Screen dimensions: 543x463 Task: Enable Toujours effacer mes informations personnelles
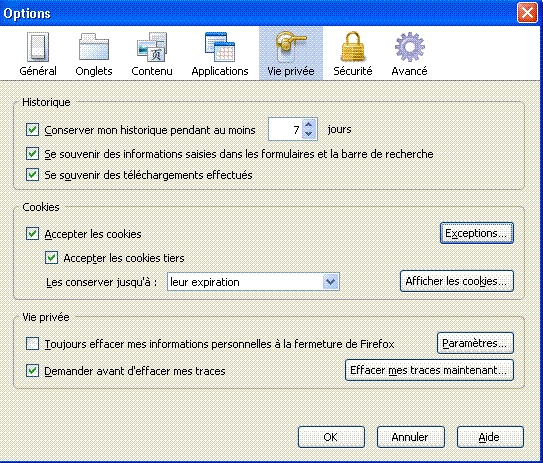pyautogui.click(x=33, y=344)
